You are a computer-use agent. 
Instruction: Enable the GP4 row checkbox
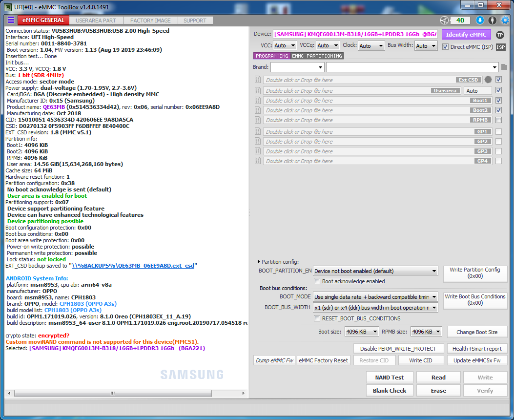[x=498, y=161]
